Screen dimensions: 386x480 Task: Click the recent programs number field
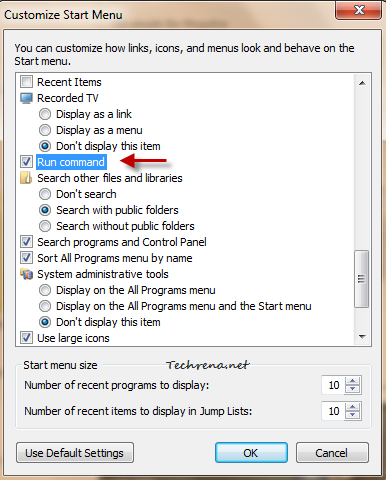tap(333, 385)
